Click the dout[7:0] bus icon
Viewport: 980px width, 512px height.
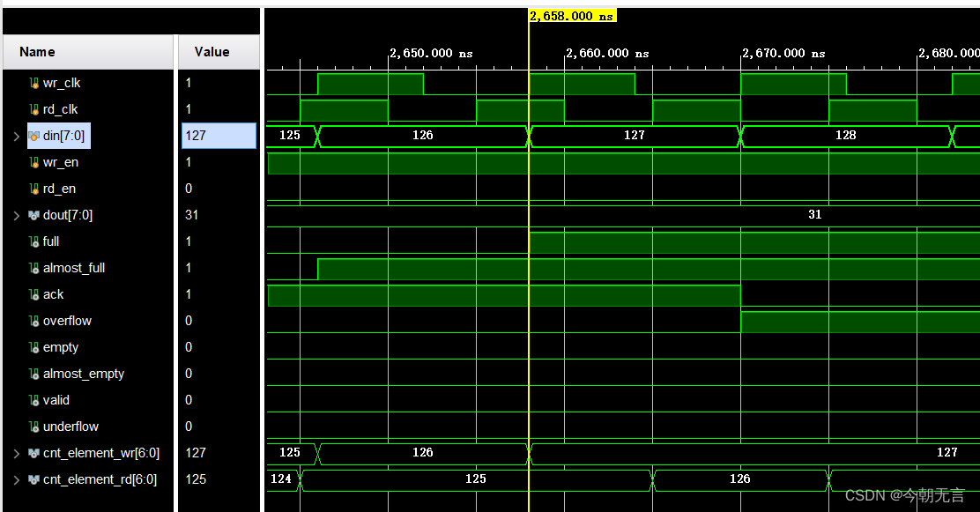(34, 215)
